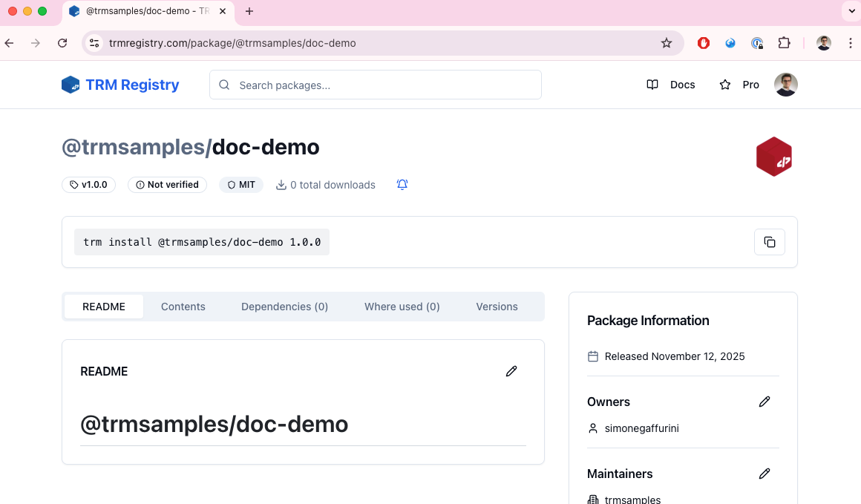Image resolution: width=861 pixels, height=504 pixels.
Task: Open the Dependencies (0) tab
Action: tap(284, 307)
